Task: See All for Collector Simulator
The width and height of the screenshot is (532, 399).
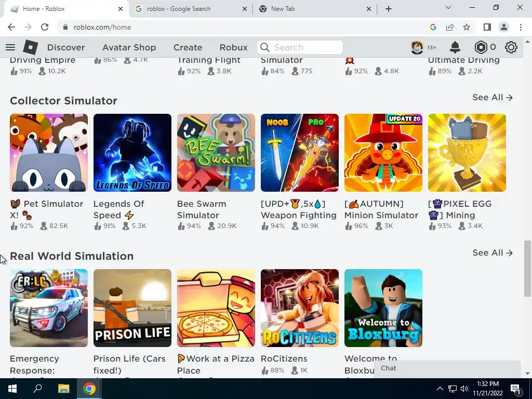Action: pyautogui.click(x=493, y=97)
